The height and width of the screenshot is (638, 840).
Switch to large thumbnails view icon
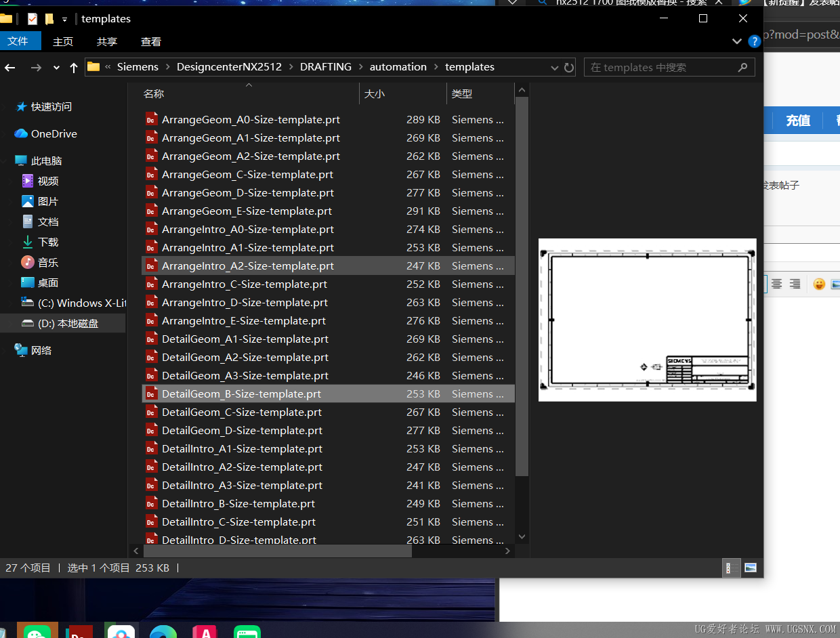[750, 568]
